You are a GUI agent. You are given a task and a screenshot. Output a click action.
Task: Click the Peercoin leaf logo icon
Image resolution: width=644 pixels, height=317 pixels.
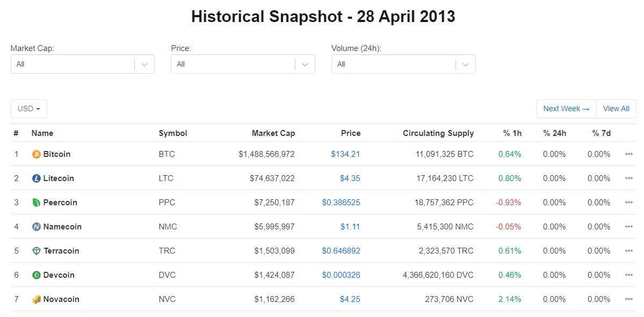point(36,203)
